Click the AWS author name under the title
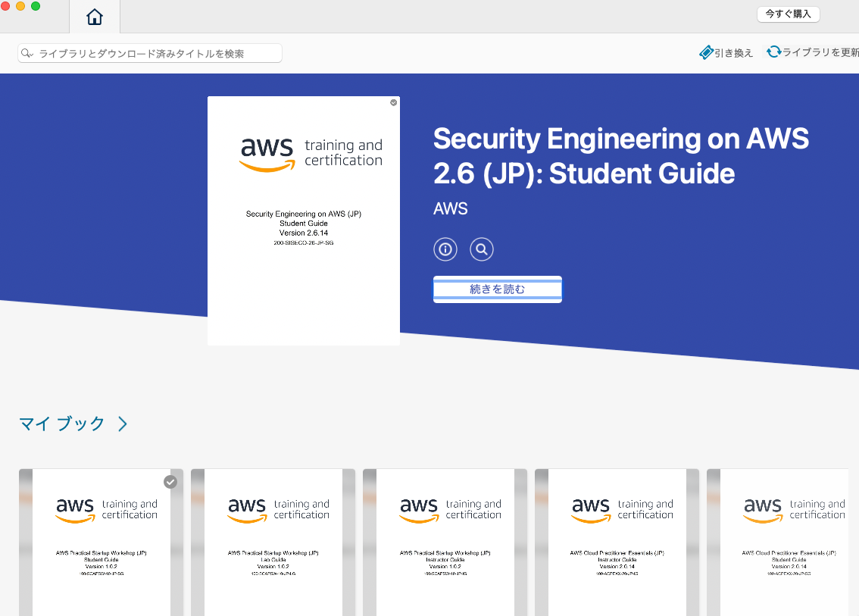859x616 pixels. [450, 209]
